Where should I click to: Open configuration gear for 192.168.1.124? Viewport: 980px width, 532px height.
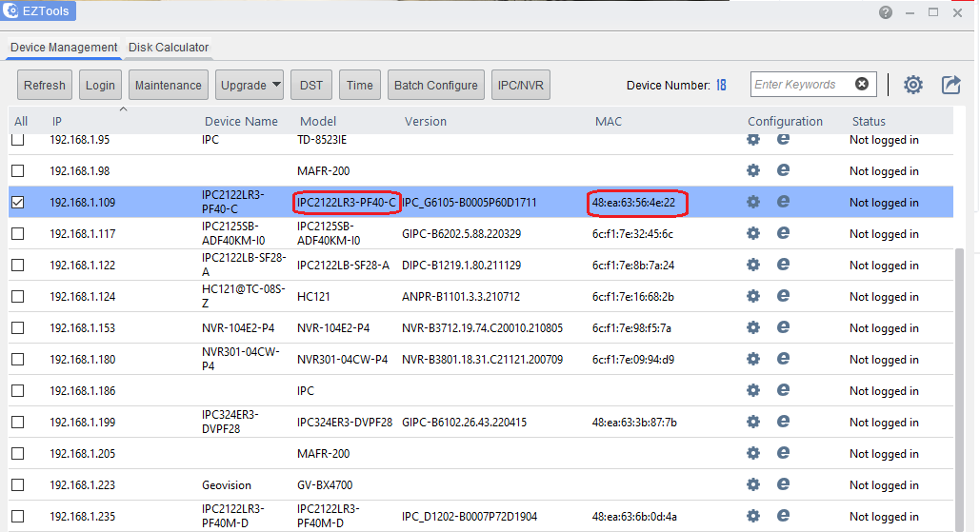[x=753, y=296]
